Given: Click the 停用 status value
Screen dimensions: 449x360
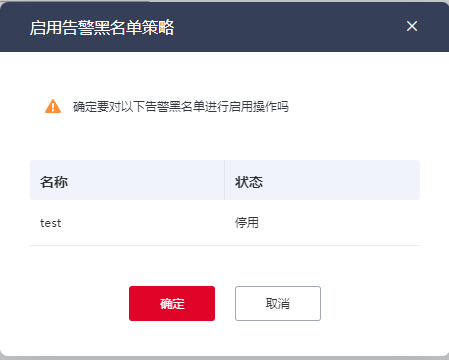Looking at the screenshot, I should (x=247, y=223).
